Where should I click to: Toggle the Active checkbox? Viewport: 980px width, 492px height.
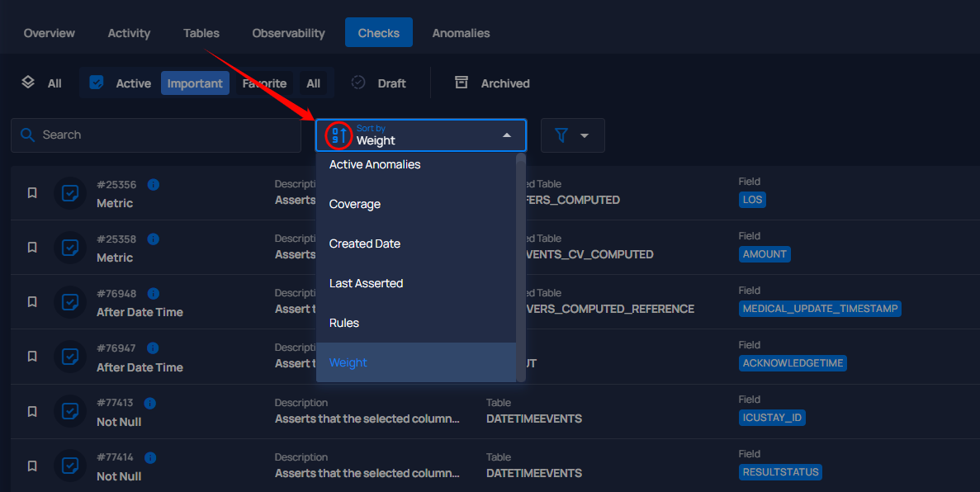[x=97, y=83]
